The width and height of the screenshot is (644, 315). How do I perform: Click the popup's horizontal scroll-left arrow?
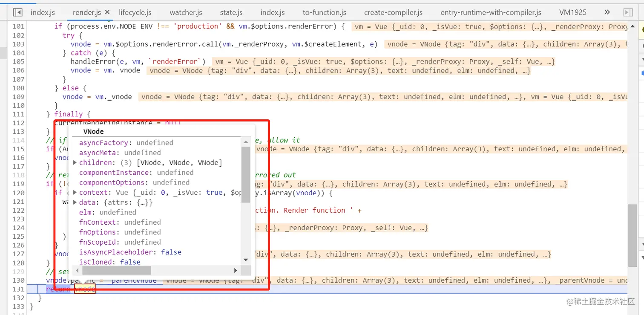(x=77, y=270)
